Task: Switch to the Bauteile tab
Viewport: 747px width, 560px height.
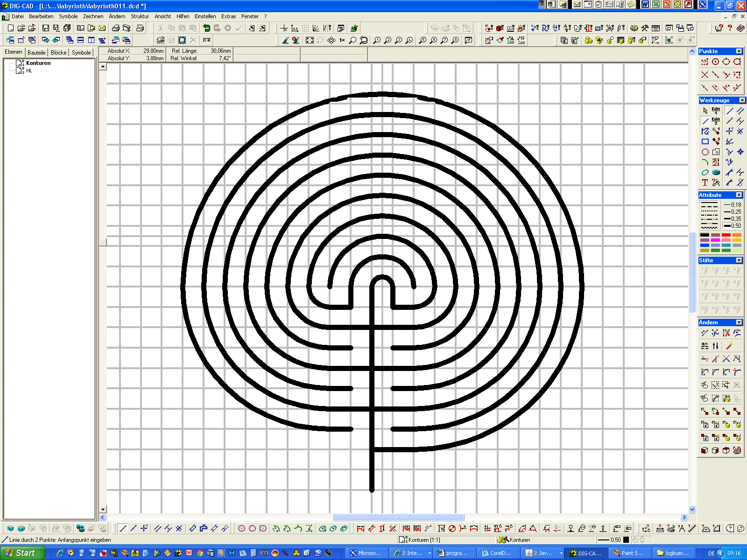Action: (36, 53)
